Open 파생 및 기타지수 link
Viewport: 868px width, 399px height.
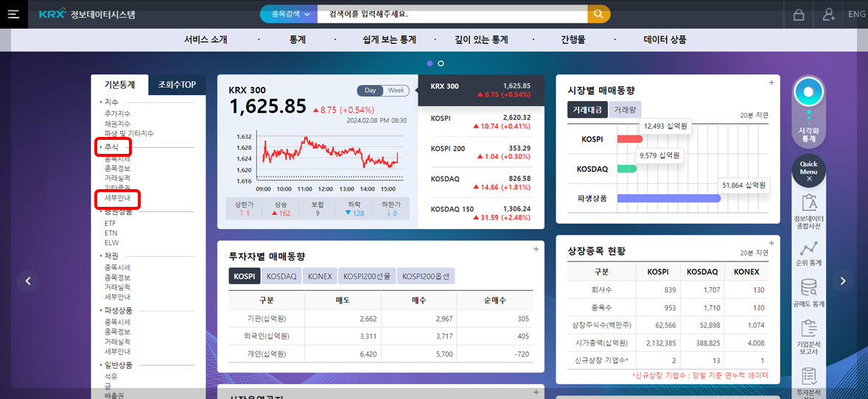point(129,133)
